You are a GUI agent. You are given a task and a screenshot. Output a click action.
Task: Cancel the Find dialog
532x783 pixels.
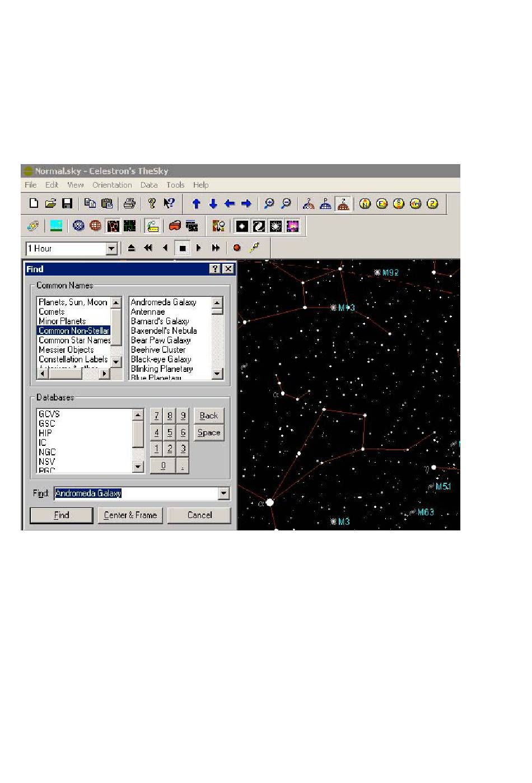[199, 515]
